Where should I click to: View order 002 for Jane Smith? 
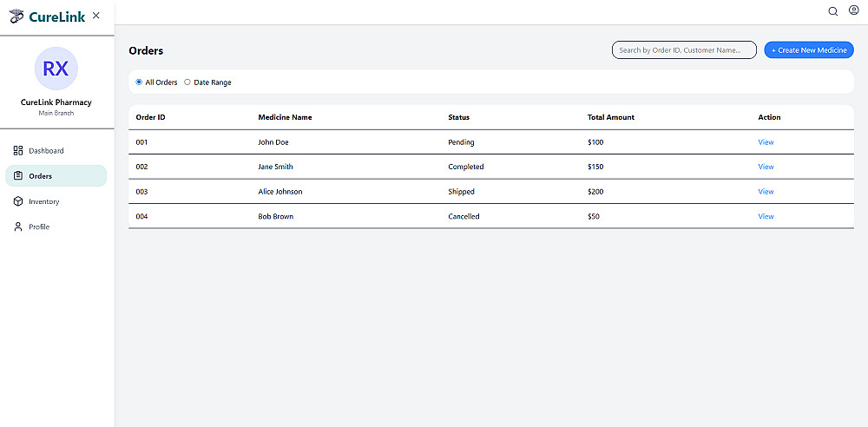coord(766,167)
